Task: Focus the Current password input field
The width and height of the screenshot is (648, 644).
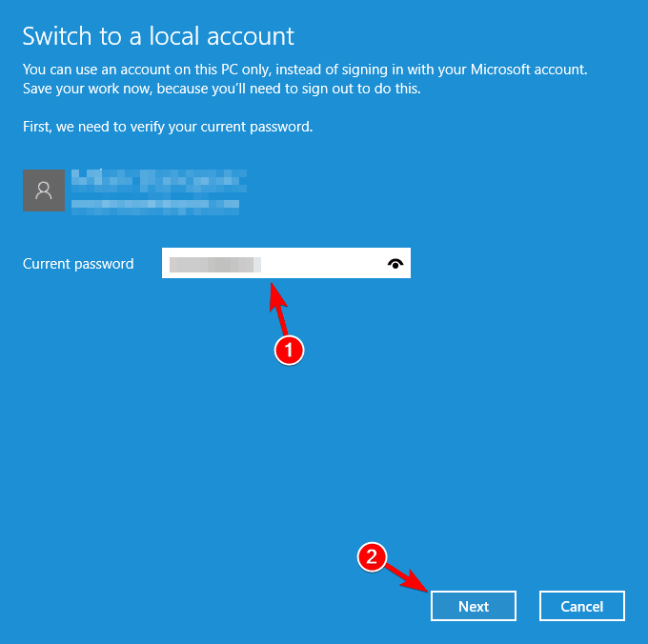Action: 286,263
